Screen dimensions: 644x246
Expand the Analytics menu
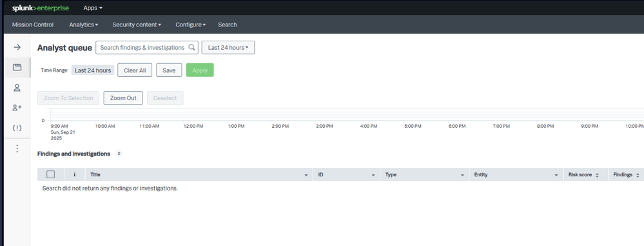point(83,25)
